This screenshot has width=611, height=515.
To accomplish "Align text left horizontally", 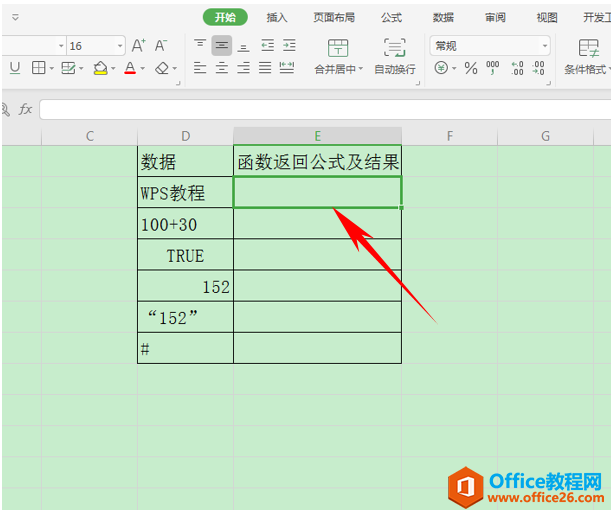I will [x=200, y=68].
